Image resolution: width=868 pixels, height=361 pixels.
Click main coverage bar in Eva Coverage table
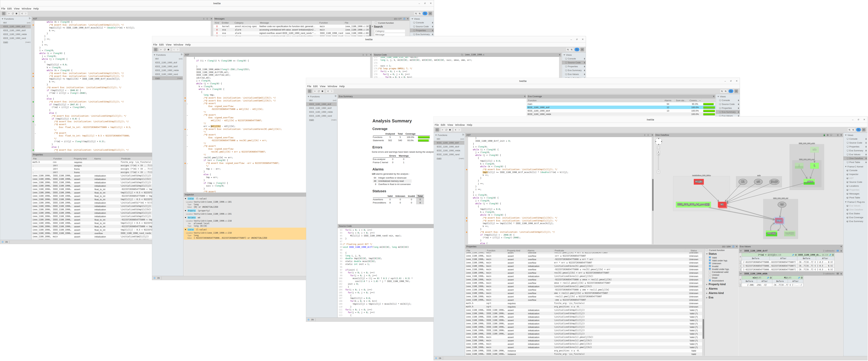coord(709,104)
